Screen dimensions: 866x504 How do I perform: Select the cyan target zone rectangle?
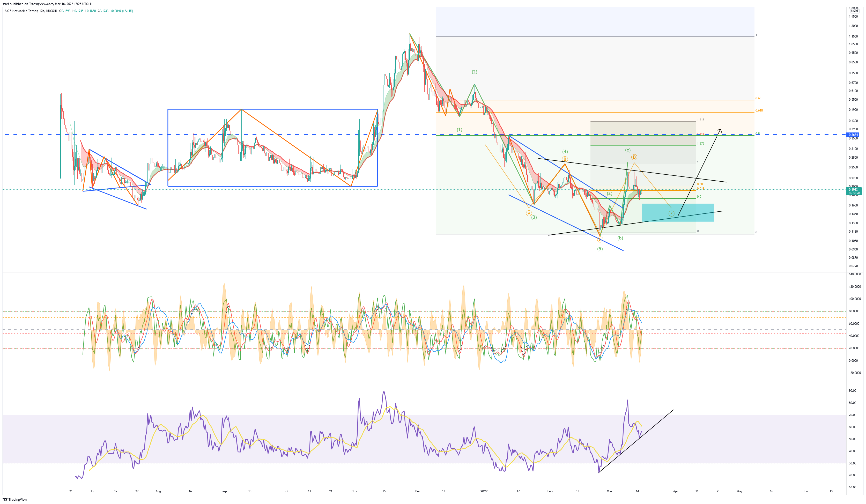tap(678, 212)
